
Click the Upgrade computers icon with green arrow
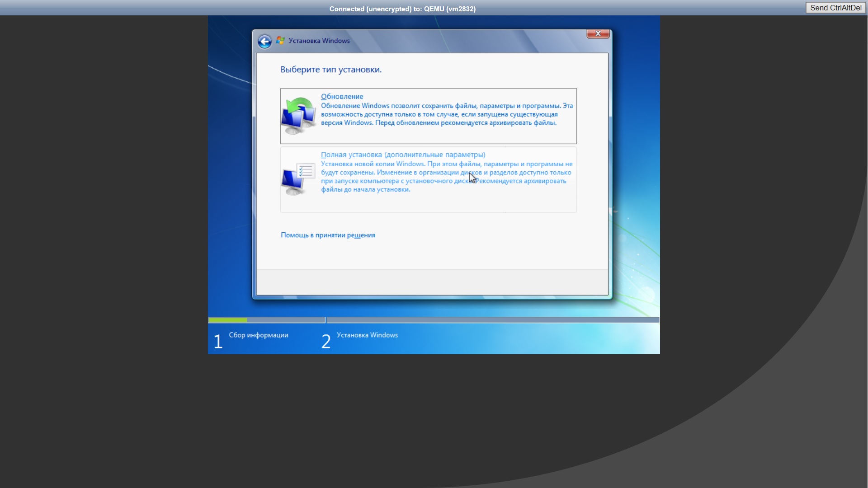point(298,116)
